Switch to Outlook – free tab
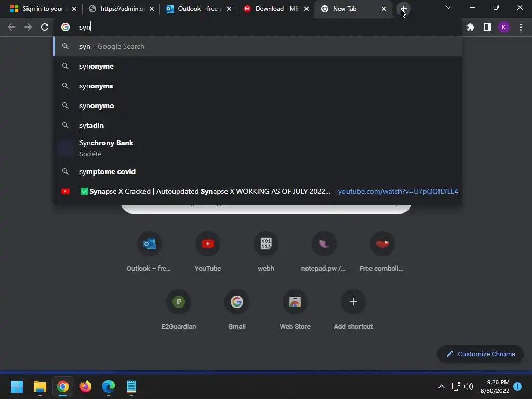Viewport: 532px width, 399px height. pos(199,9)
